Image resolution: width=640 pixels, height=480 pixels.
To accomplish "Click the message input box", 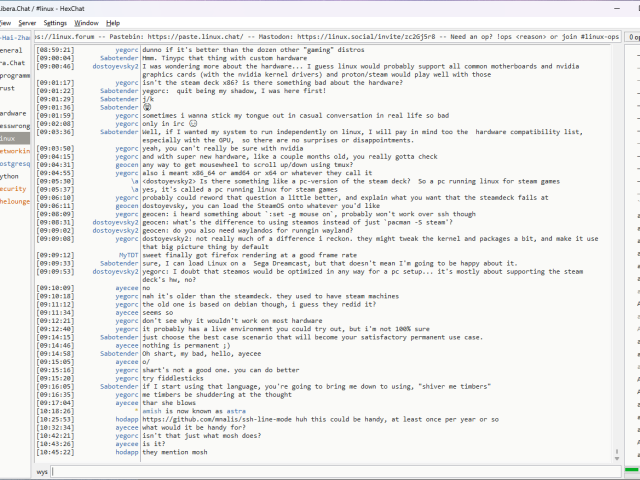I will point(330,470).
